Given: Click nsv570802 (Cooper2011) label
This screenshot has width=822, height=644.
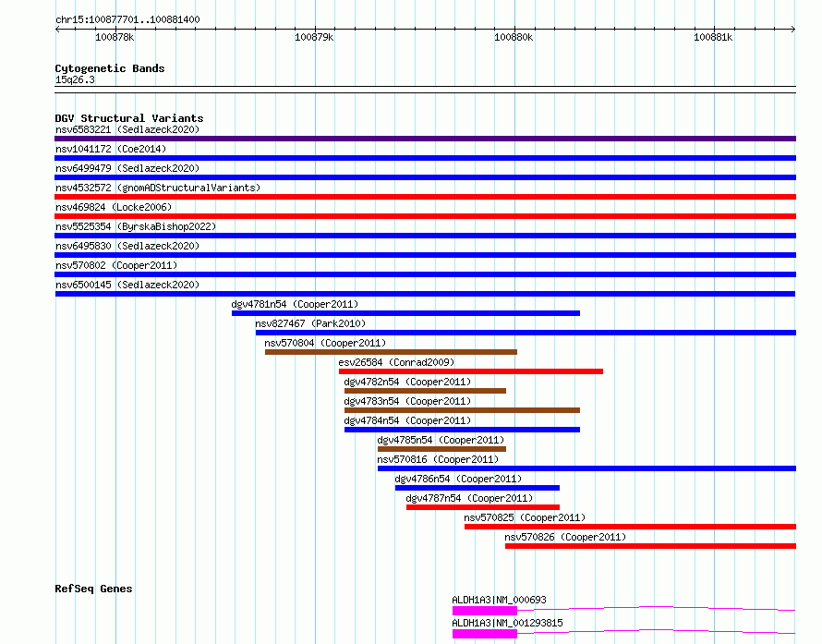Looking at the screenshot, I should (116, 265).
